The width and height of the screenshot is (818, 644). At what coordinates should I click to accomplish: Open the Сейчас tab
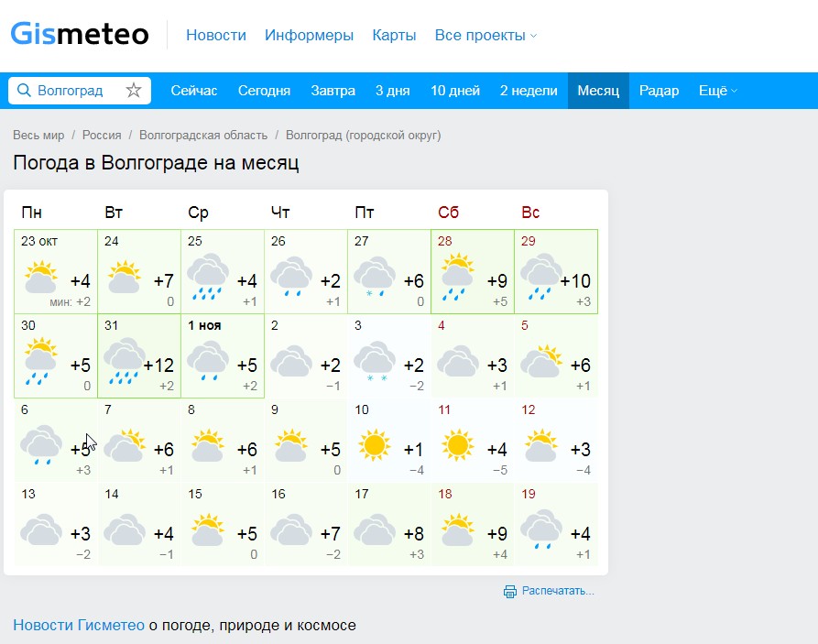193,91
